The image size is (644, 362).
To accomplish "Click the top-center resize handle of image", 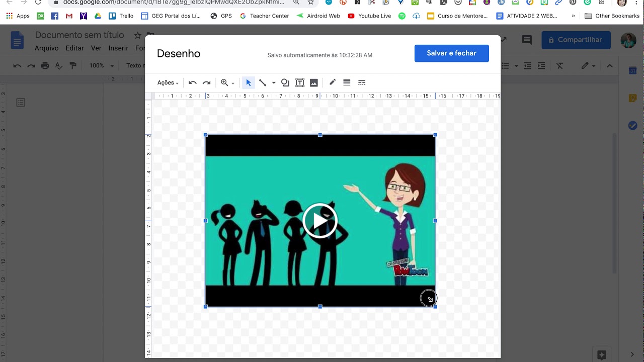I will pyautogui.click(x=320, y=135).
